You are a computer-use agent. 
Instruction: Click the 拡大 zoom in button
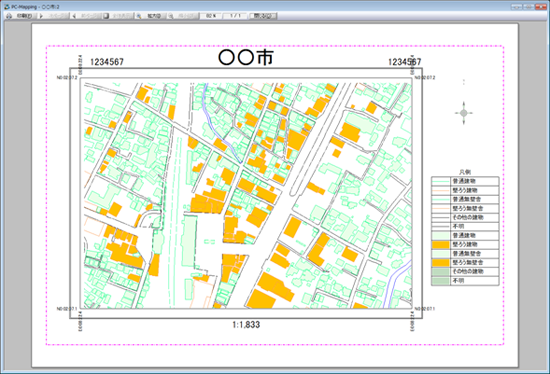[x=153, y=16]
